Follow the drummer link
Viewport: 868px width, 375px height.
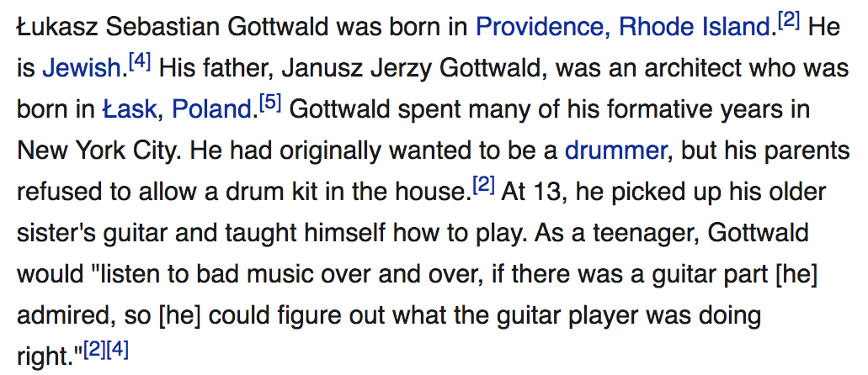[615, 151]
